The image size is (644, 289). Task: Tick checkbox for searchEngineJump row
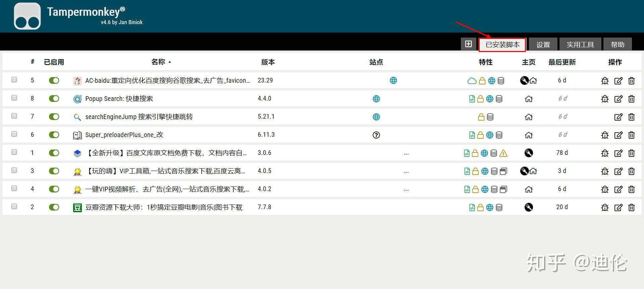[14, 116]
